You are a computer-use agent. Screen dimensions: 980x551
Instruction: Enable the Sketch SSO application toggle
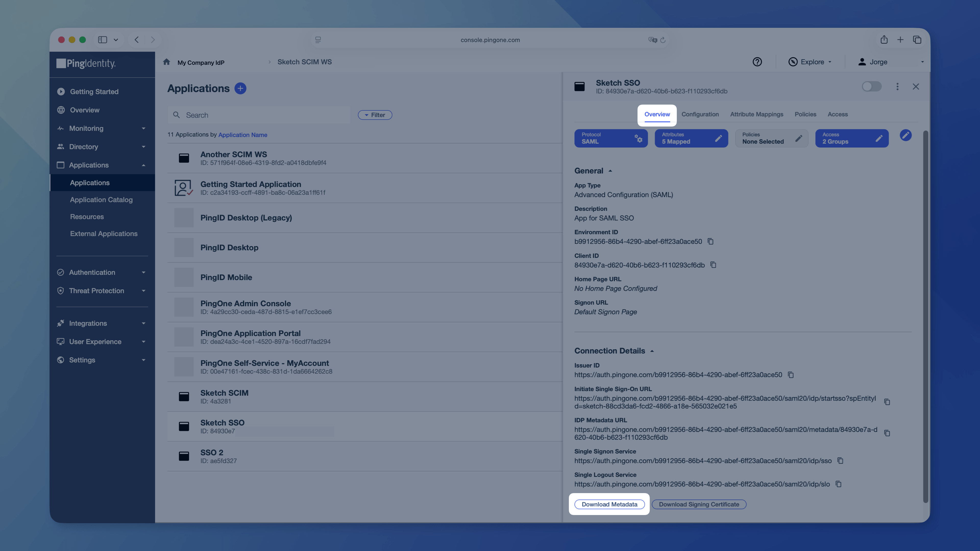[871, 87]
